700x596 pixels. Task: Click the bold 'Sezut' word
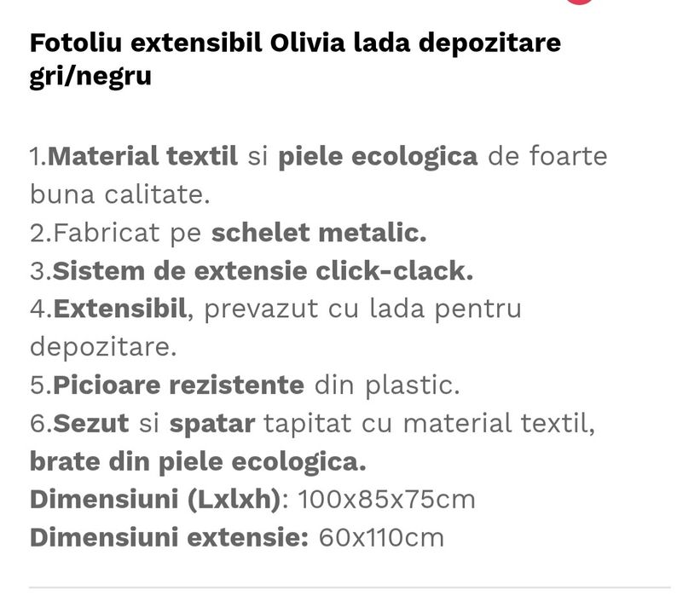(91, 423)
